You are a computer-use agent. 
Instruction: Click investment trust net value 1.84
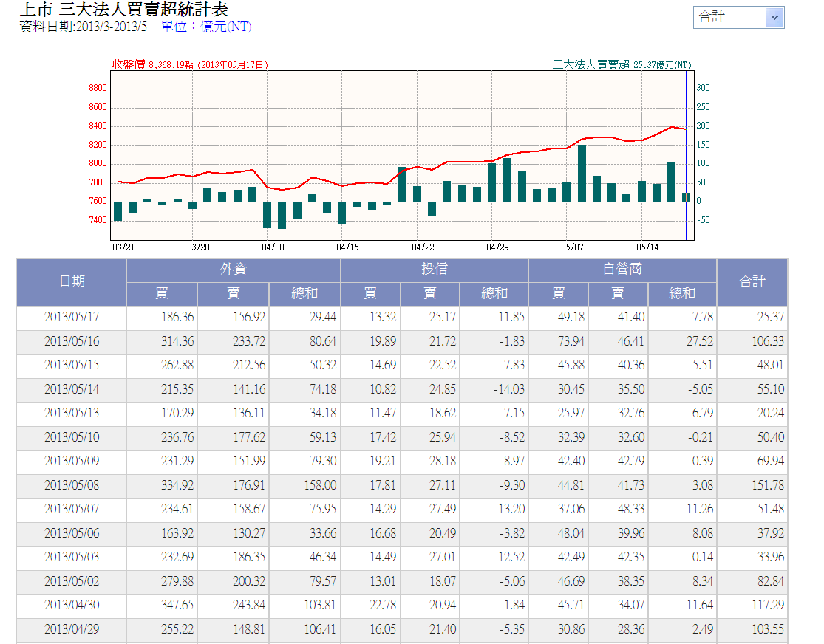(514, 605)
